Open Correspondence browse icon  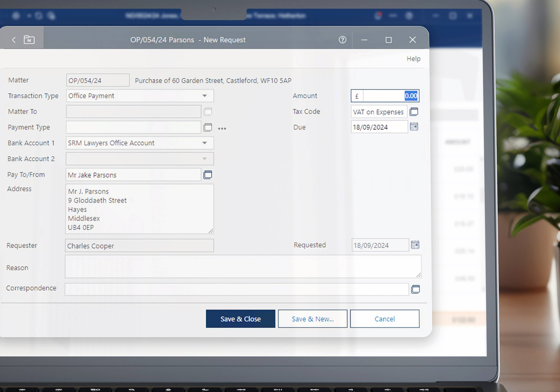click(x=415, y=289)
